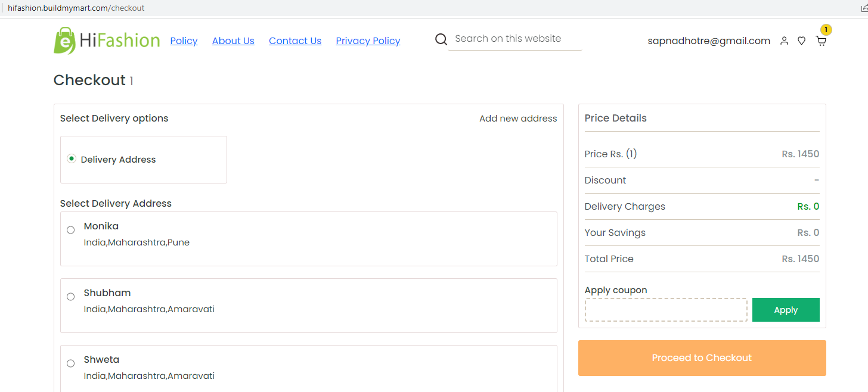Click the Price Rs. (1) label
This screenshot has height=392, width=868.
[x=610, y=154]
